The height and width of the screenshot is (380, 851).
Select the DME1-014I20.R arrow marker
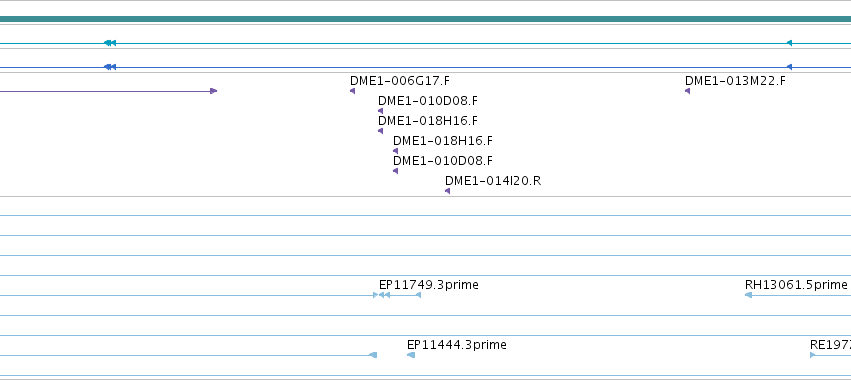pos(448,191)
